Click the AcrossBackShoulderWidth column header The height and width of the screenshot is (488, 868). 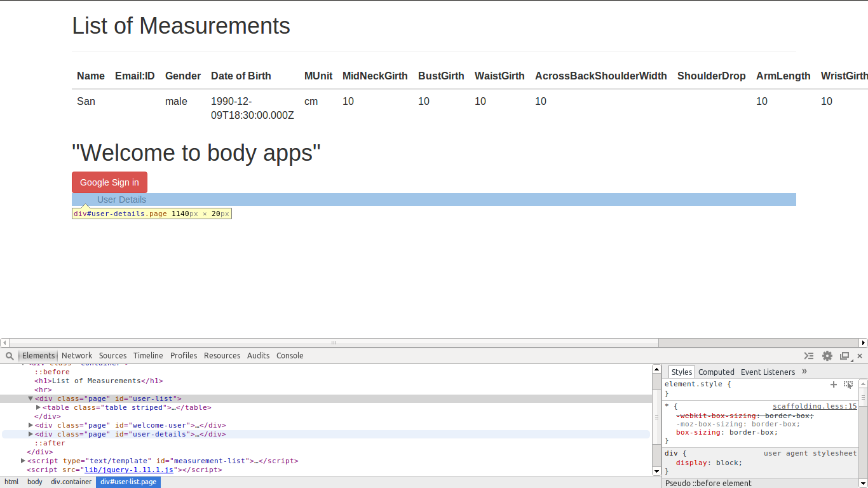point(601,76)
